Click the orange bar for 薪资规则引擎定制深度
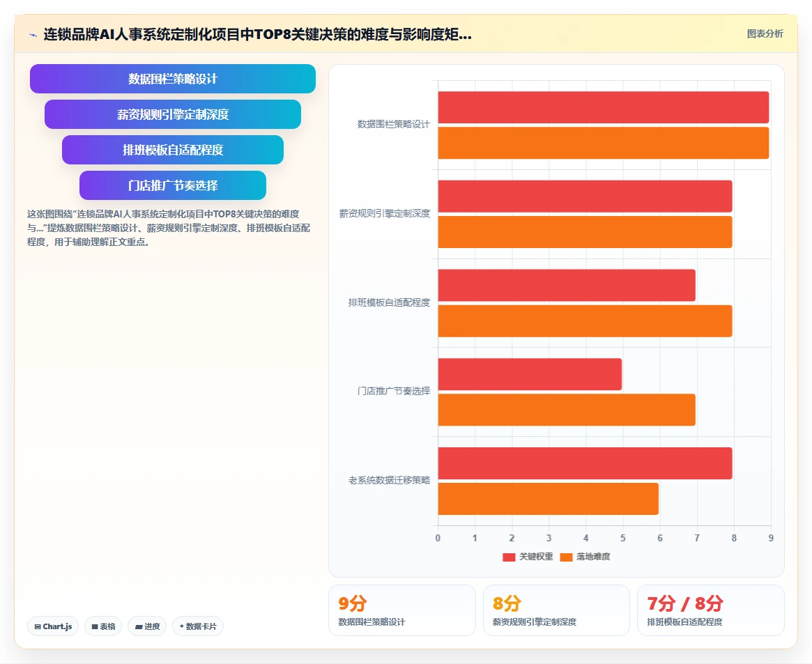The height and width of the screenshot is (664, 812). 585,232
